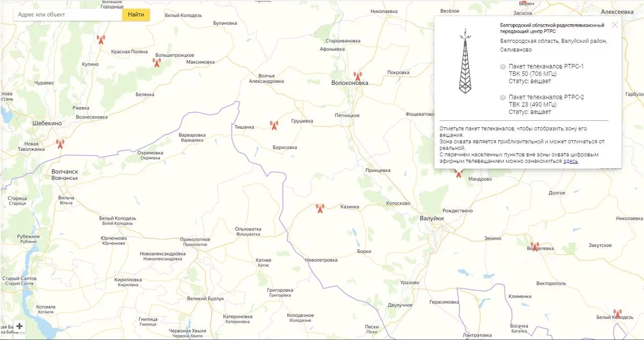644x340 pixels.
Task: Click tower marker at Шебекино
Action: [60, 144]
